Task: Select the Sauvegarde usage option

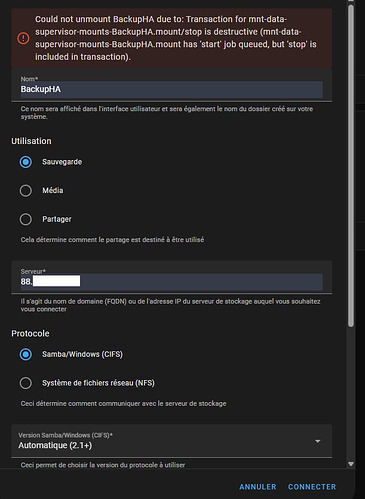Action: [x=26, y=162]
